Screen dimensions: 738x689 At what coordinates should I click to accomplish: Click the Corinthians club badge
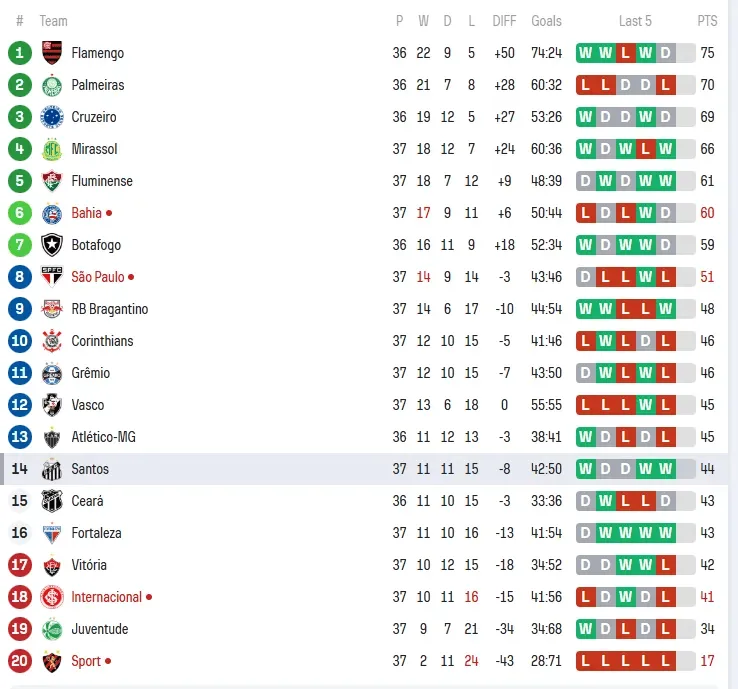coord(52,341)
